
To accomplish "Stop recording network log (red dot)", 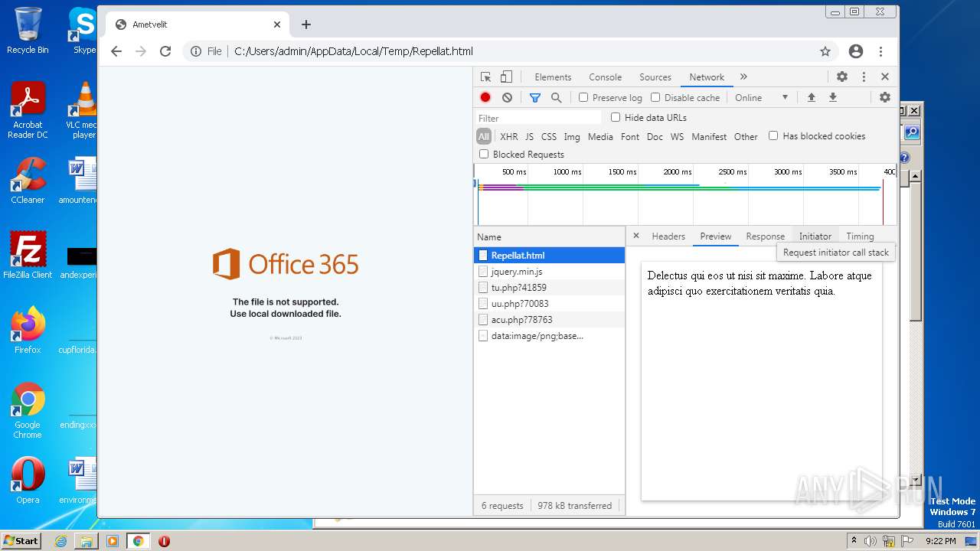I will tap(485, 98).
